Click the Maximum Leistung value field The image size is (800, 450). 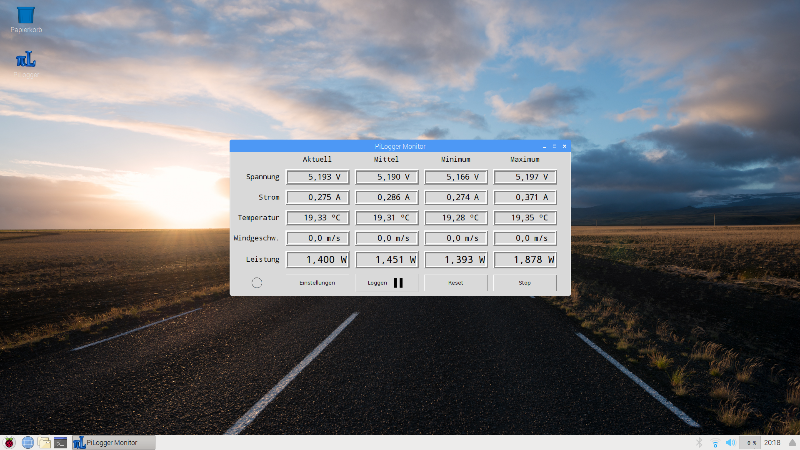525,260
